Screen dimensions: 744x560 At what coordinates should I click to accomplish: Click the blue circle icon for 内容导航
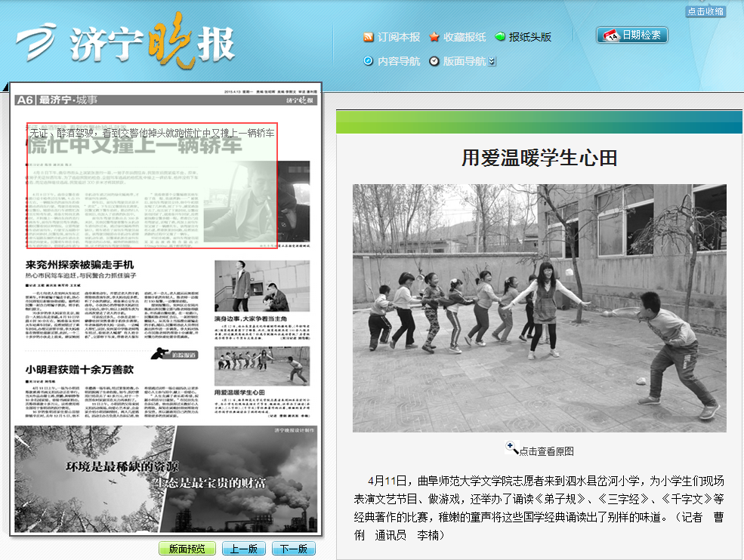point(369,61)
